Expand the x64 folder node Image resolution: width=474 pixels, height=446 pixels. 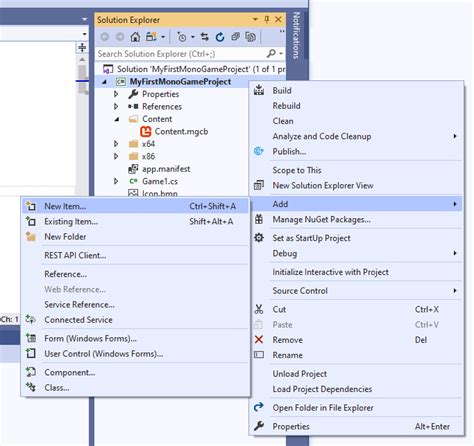[116, 144]
